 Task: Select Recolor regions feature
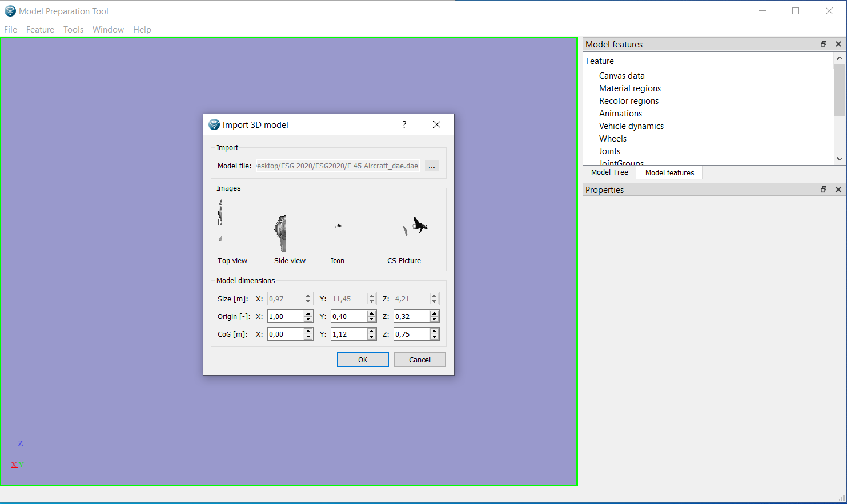pyautogui.click(x=628, y=101)
